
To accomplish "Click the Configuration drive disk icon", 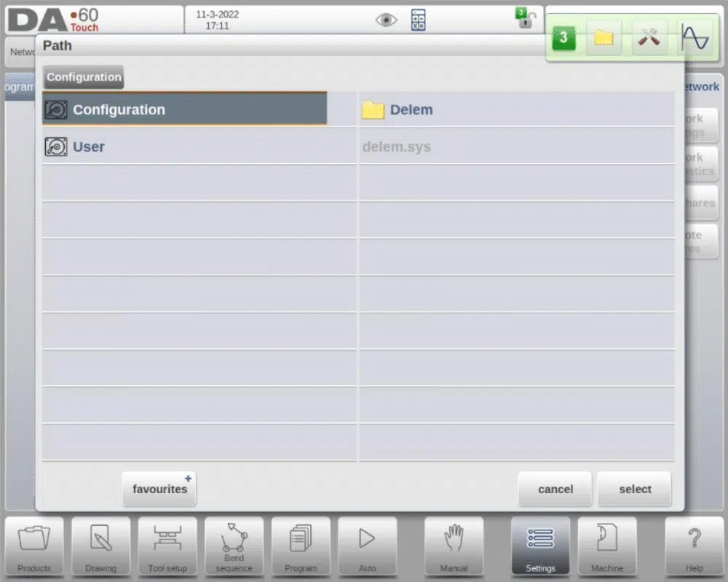I will tap(56, 109).
